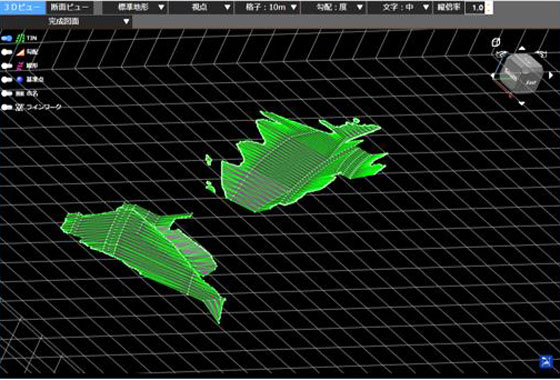Rotate view down with navigation cube arrow
This screenshot has width=560, height=380.
click(522, 104)
